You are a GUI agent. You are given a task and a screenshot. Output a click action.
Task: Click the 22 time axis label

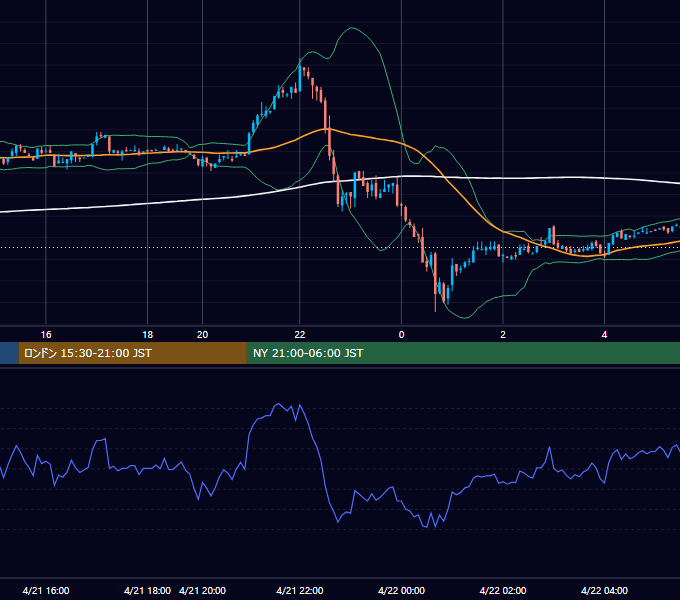[300, 335]
